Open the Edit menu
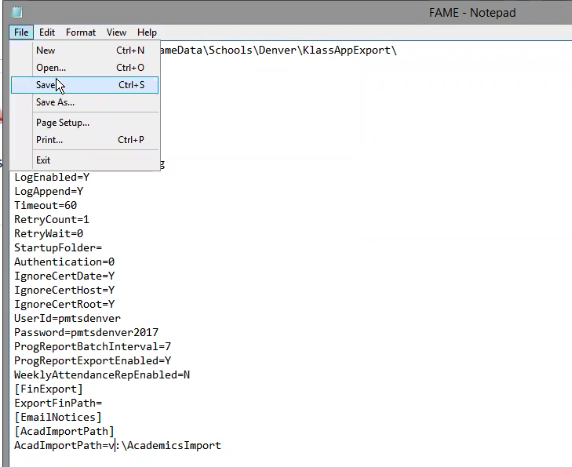Image resolution: width=572 pixels, height=467 pixels. (47, 32)
